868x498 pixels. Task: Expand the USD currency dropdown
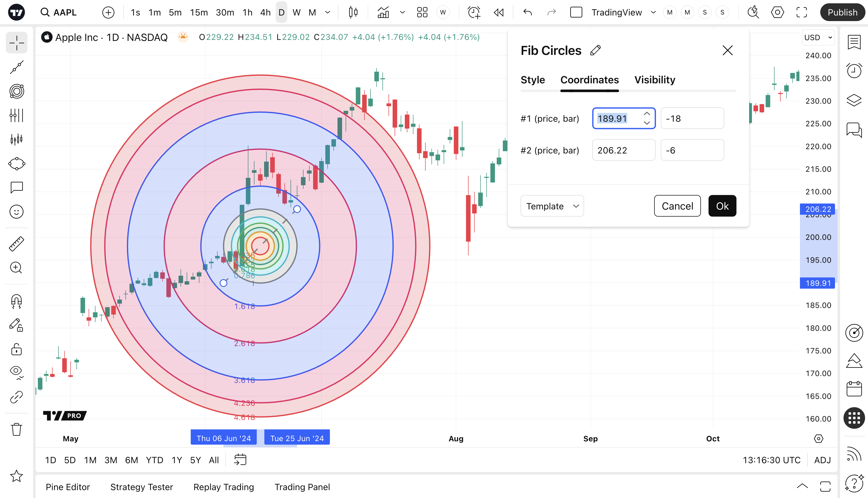coord(818,38)
